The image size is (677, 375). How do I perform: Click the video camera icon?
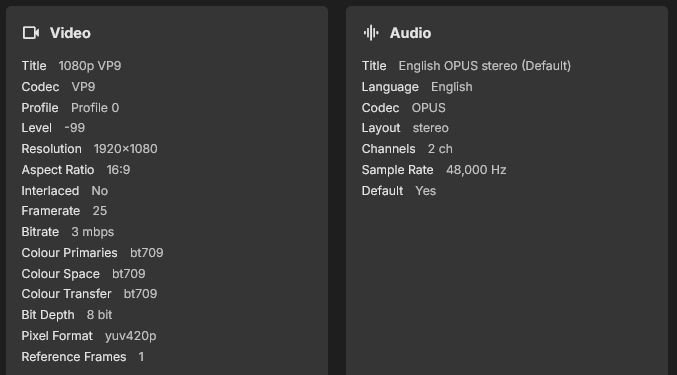tap(31, 33)
